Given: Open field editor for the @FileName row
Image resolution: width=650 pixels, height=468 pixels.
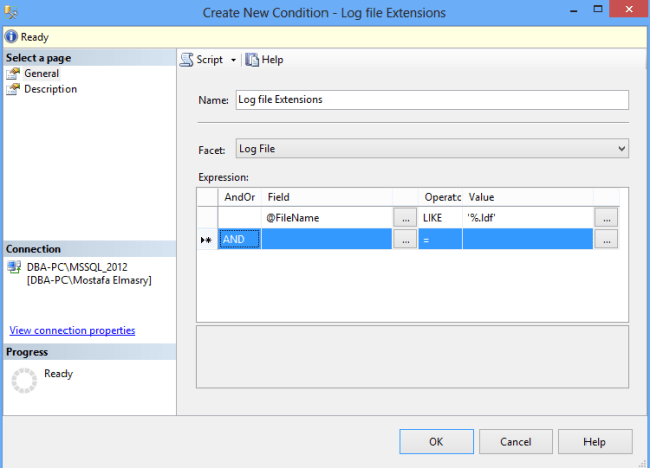Looking at the screenshot, I should point(405,218).
